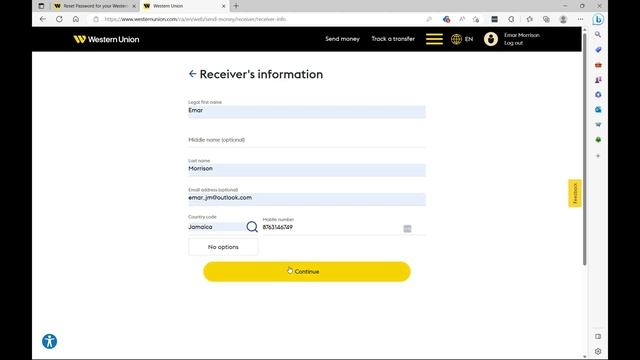Click the Edge sidebar shopping tag icon
The image size is (640, 360).
[x=598, y=50]
